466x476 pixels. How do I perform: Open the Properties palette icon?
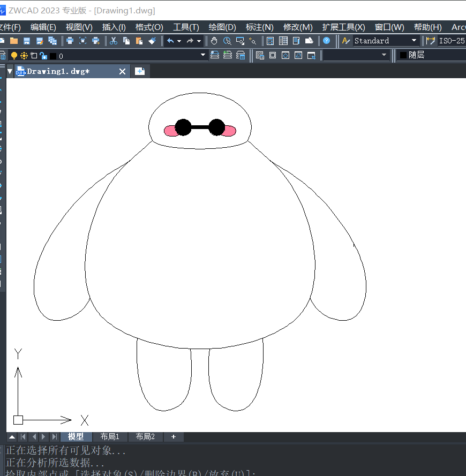(x=270, y=41)
